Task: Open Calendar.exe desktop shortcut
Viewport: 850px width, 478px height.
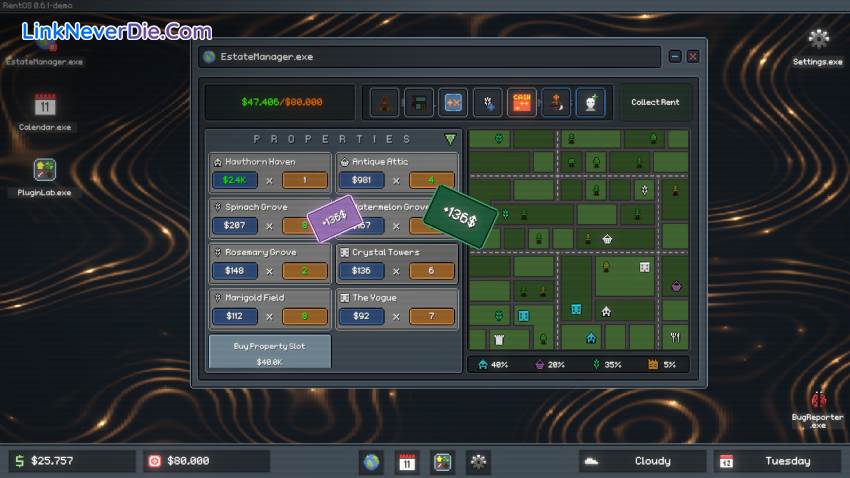Action: pyautogui.click(x=45, y=106)
